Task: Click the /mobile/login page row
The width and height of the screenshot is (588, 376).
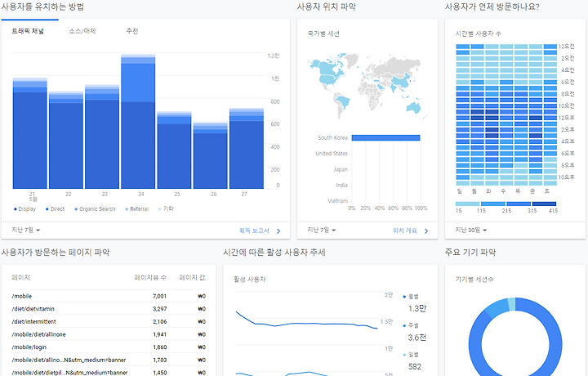Action: click(x=109, y=347)
